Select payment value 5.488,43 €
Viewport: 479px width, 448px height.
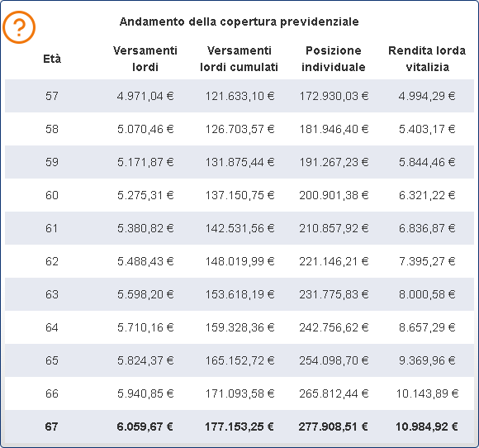pyautogui.click(x=145, y=261)
